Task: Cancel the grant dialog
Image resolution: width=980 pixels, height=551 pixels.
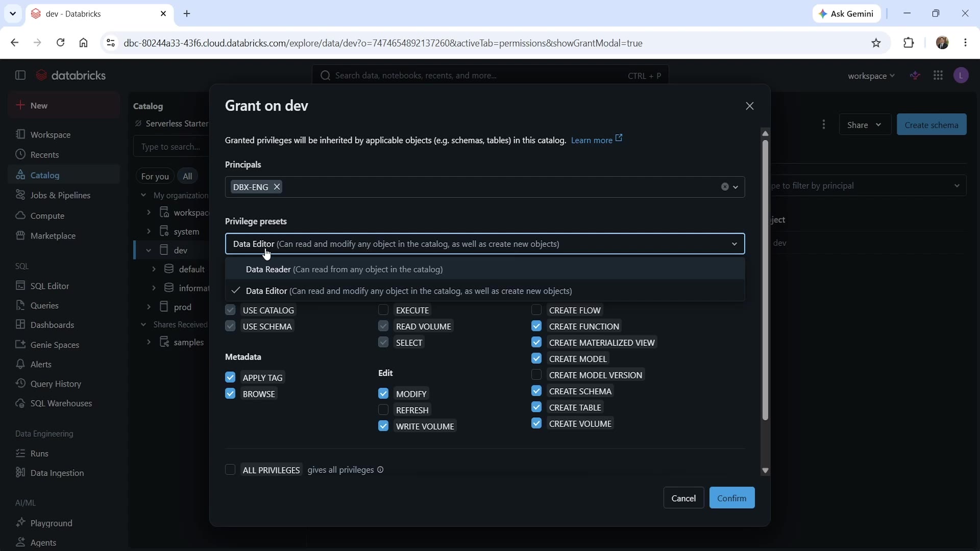Action: click(x=683, y=498)
